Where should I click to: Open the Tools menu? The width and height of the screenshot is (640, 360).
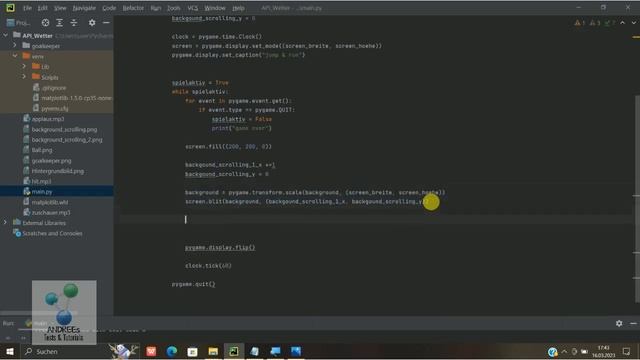(173, 8)
